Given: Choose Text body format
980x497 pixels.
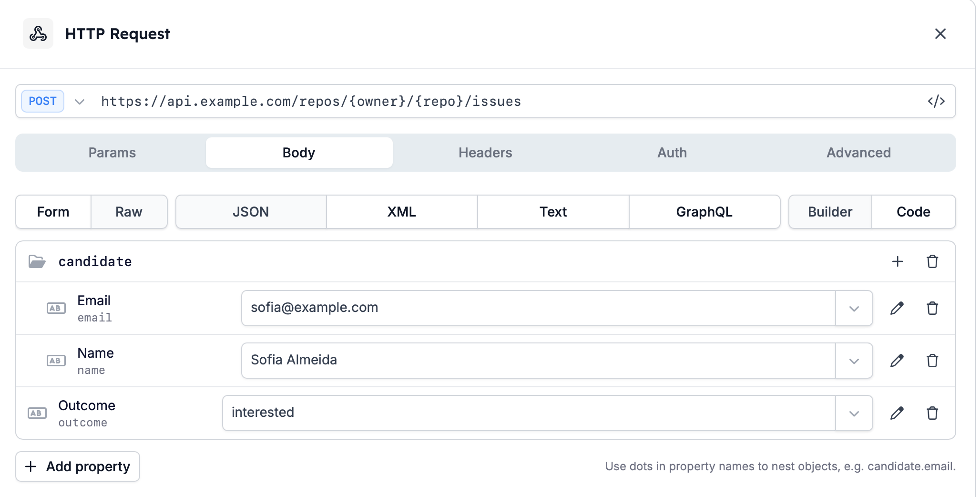Looking at the screenshot, I should tap(553, 212).
